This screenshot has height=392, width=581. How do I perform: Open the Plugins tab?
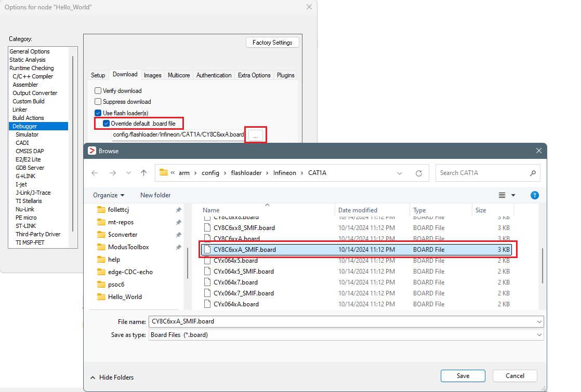285,75
